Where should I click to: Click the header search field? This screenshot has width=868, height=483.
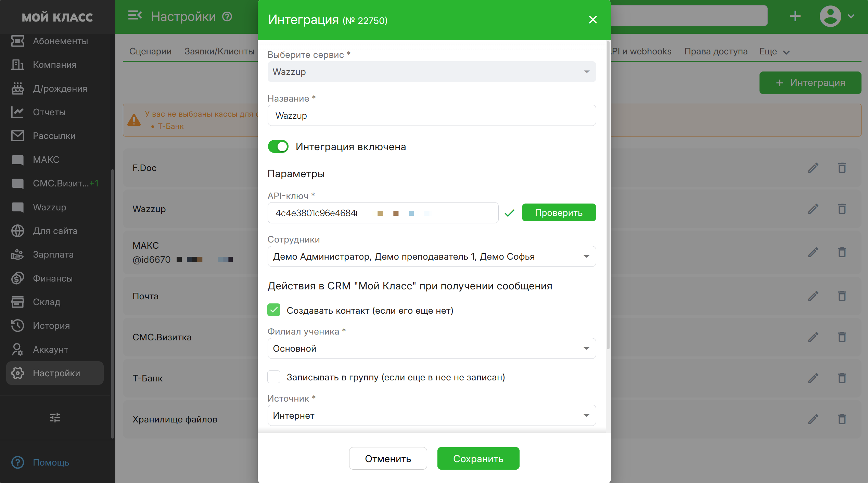tap(689, 16)
